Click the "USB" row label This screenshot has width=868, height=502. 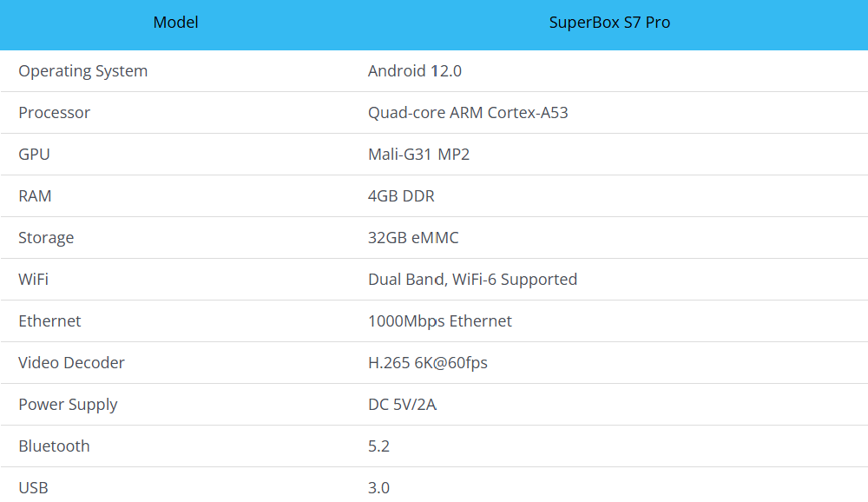coord(33,488)
